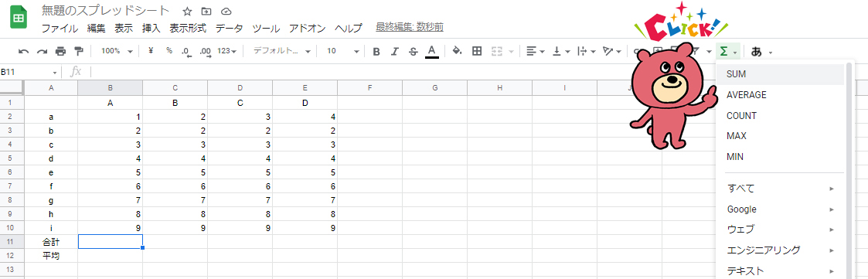This screenshot has width=868, height=279.
Task: Open the 編集 menu
Action: tap(97, 29)
